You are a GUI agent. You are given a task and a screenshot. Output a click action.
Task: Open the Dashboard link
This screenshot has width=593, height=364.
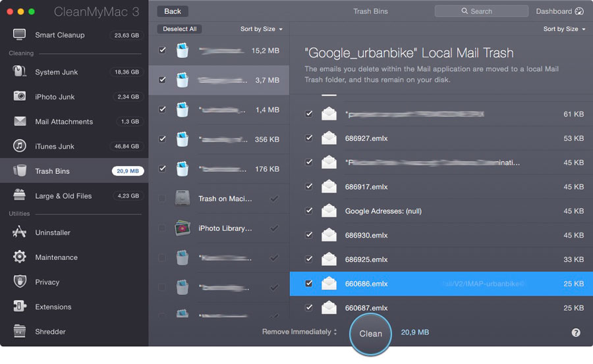pos(559,11)
